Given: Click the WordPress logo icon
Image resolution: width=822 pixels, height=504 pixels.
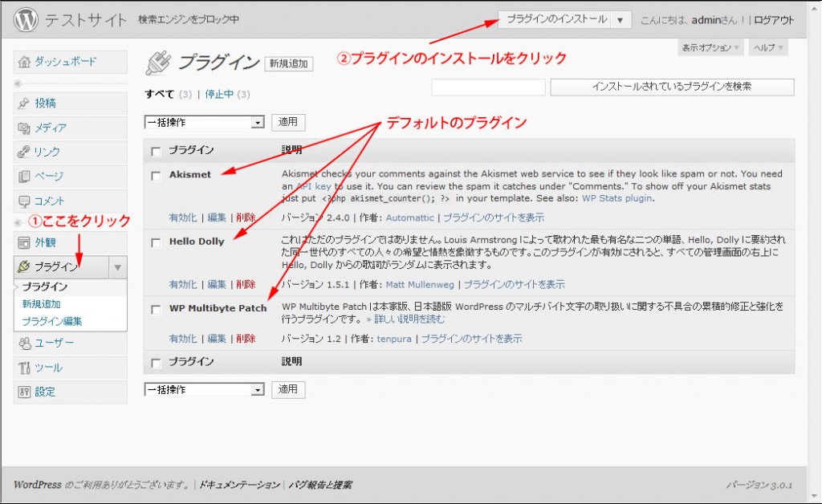Looking at the screenshot, I should coord(26,20).
